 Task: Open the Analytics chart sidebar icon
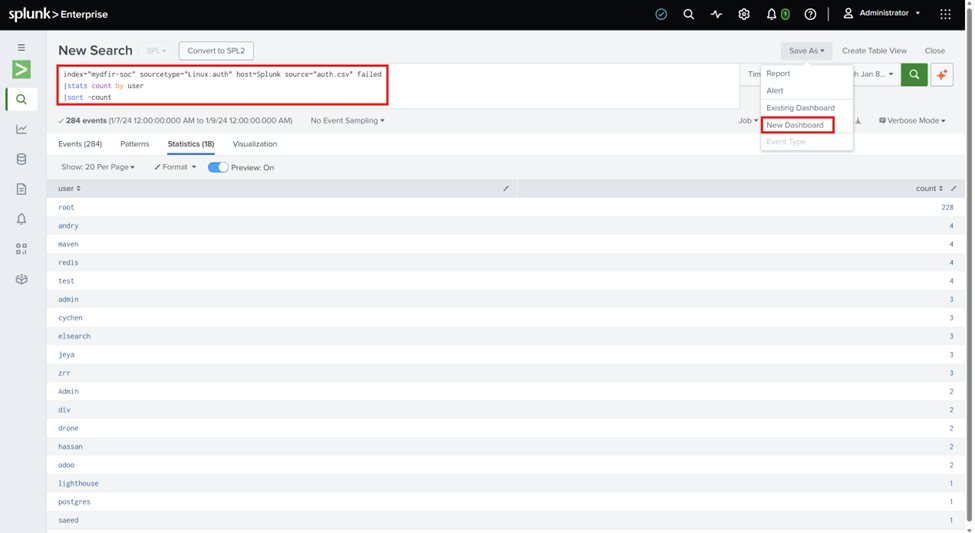(x=21, y=129)
